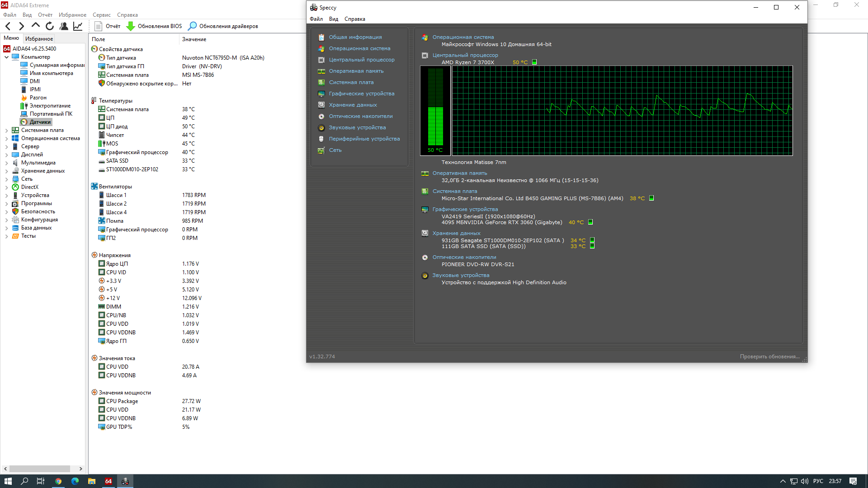
Task: Open AIDA64 Избранное menu
Action: tap(72, 15)
